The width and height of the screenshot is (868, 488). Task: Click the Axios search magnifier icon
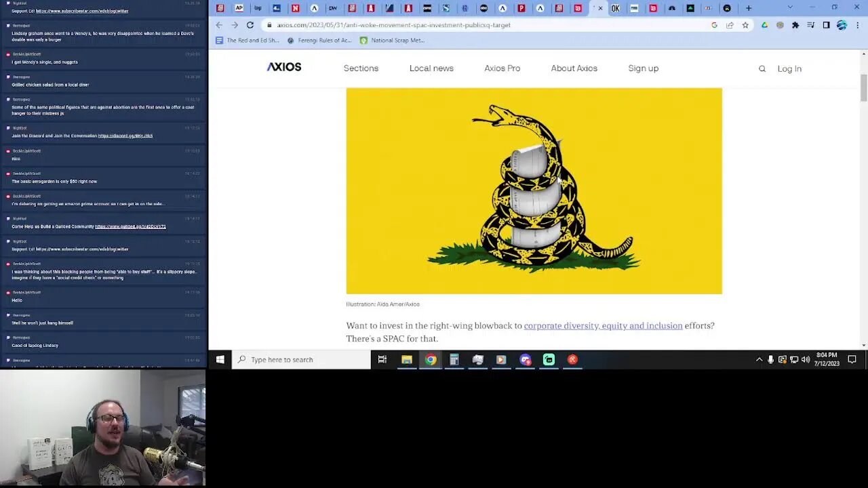[x=762, y=68]
